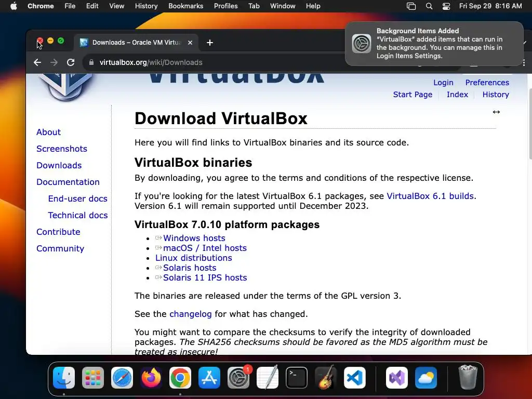Open GarageBand from the Dock

(x=326, y=378)
